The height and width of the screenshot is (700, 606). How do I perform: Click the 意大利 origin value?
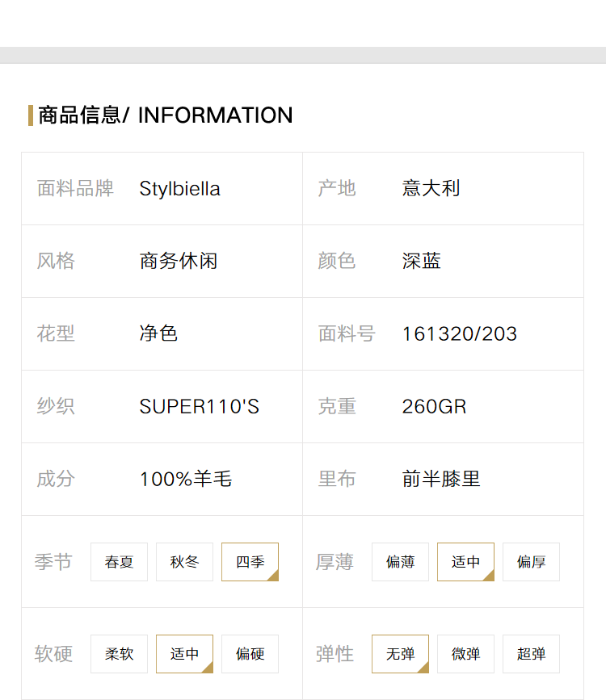tap(431, 188)
